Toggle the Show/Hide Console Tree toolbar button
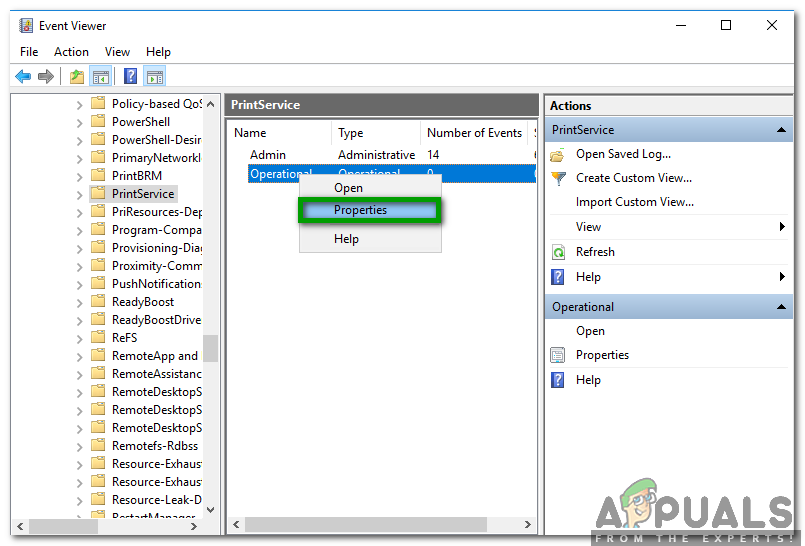Viewport: 805px width, 546px height. [101, 76]
